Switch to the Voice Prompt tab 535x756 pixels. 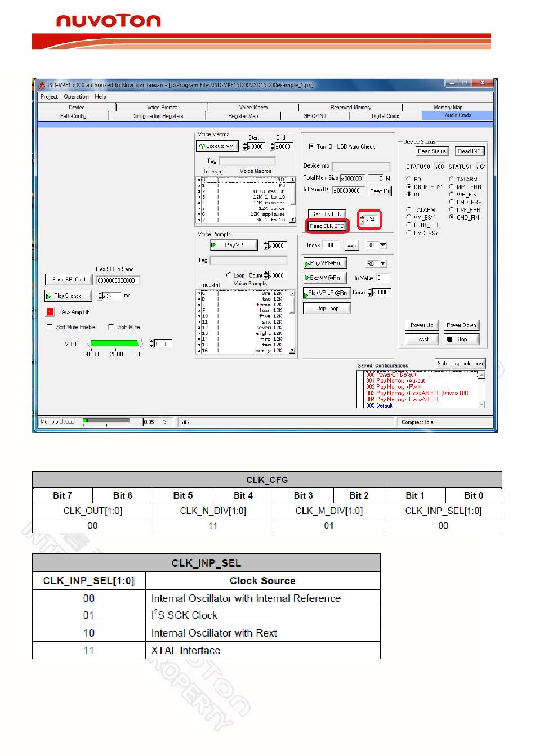[162, 108]
